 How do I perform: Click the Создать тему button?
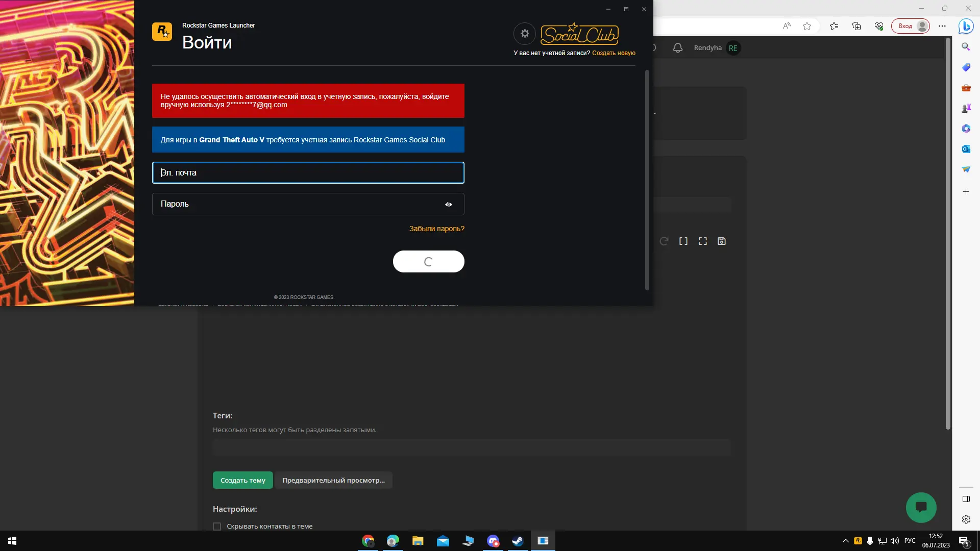tap(243, 480)
